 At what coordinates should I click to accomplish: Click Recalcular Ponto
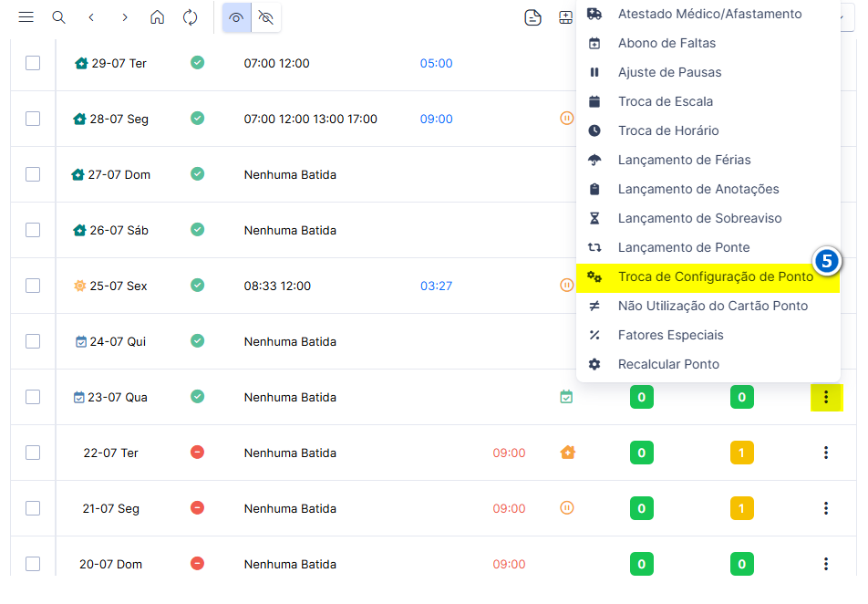pyautogui.click(x=708, y=364)
